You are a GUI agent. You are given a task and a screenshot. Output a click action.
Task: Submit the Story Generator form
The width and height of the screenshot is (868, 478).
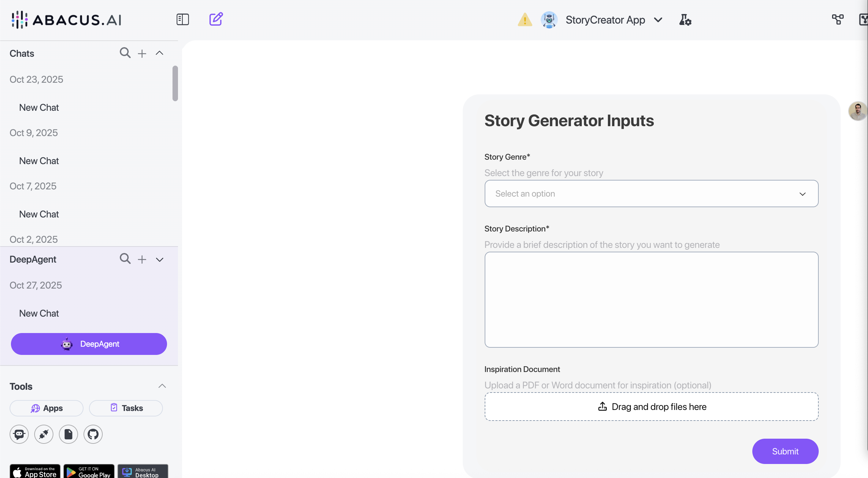click(785, 451)
